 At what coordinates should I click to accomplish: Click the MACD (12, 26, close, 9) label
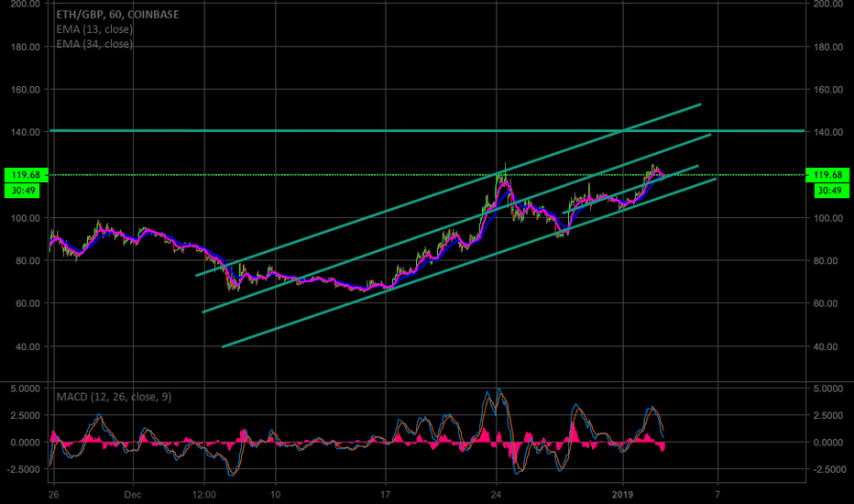click(x=114, y=397)
